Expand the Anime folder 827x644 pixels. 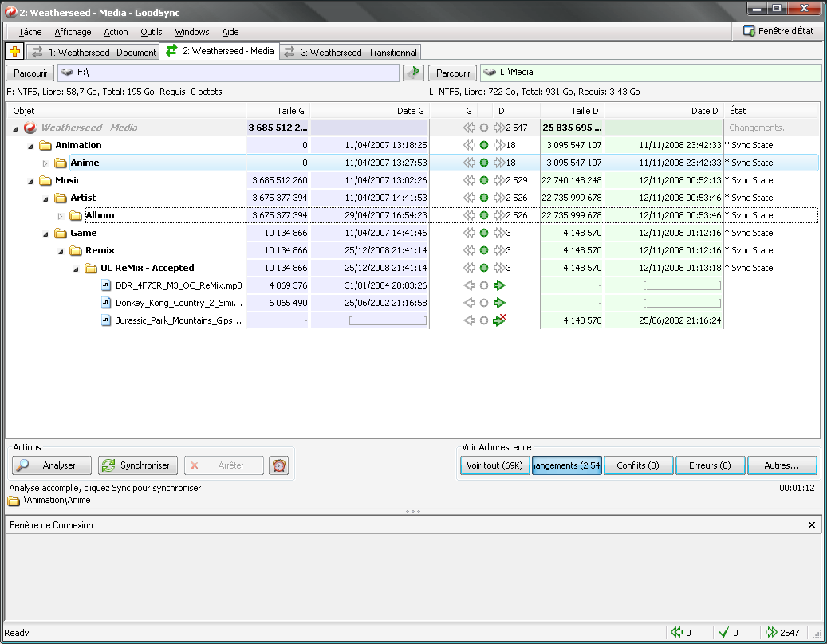[x=45, y=163]
